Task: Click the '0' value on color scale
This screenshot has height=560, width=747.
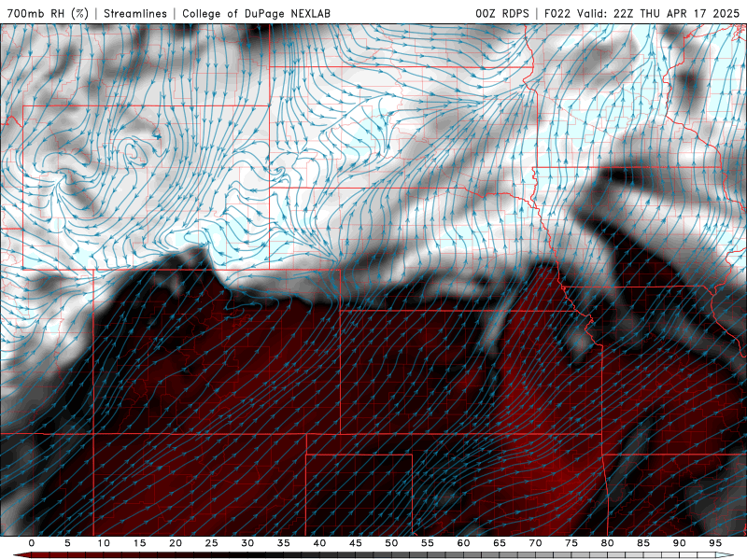Action: point(32,543)
